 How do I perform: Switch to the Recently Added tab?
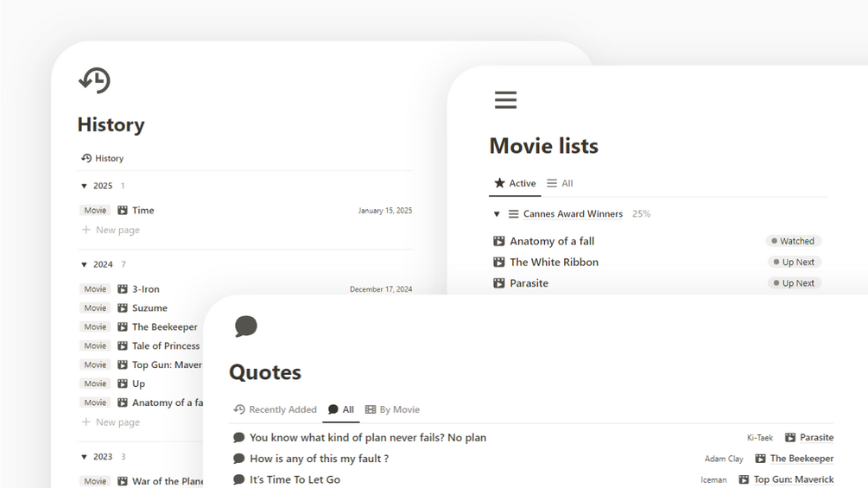pyautogui.click(x=276, y=409)
